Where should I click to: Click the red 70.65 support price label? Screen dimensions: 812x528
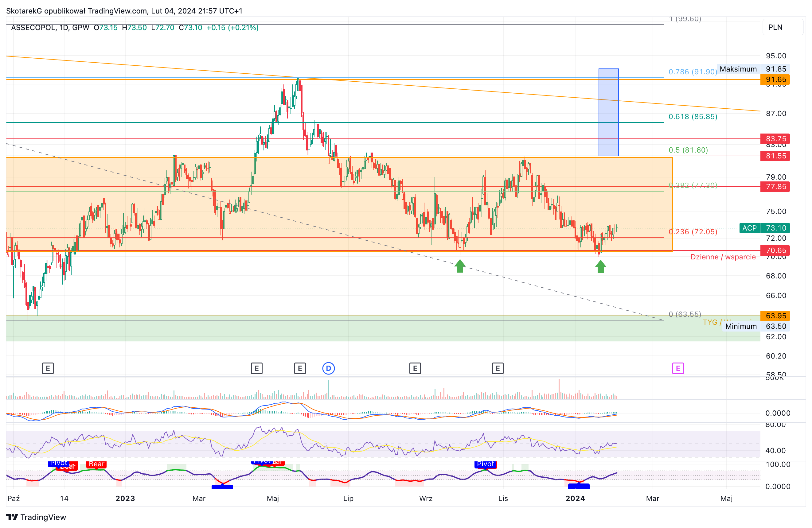point(775,250)
